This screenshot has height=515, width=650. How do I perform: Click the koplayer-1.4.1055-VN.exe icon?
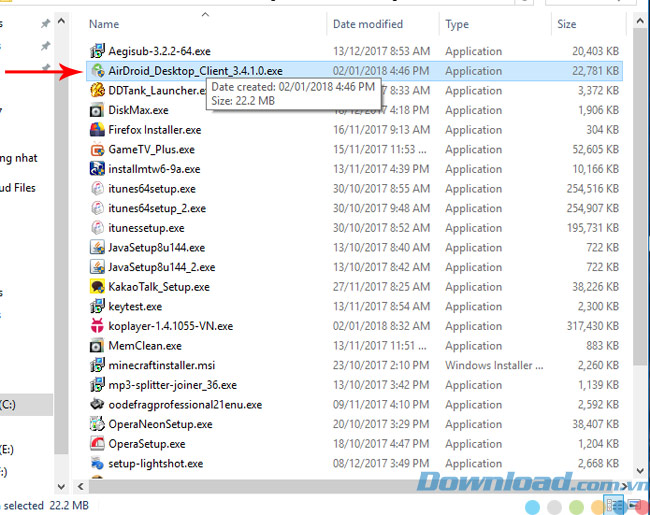97,326
